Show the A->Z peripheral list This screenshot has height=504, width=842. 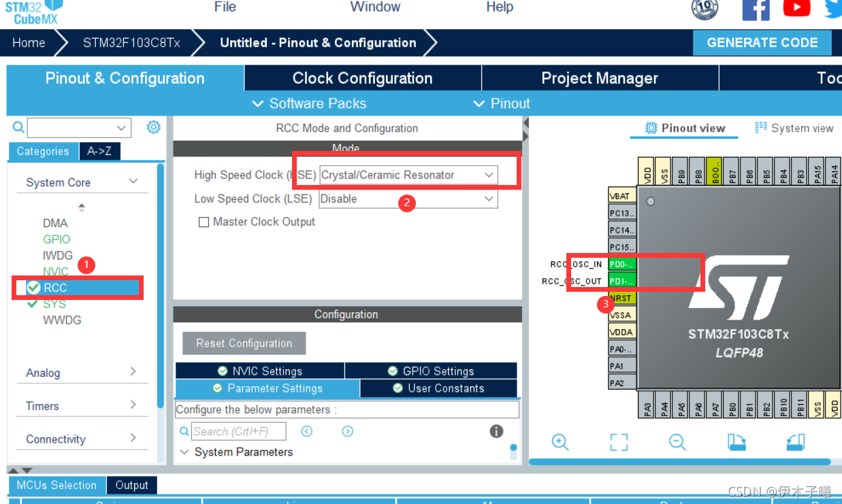pos(100,151)
